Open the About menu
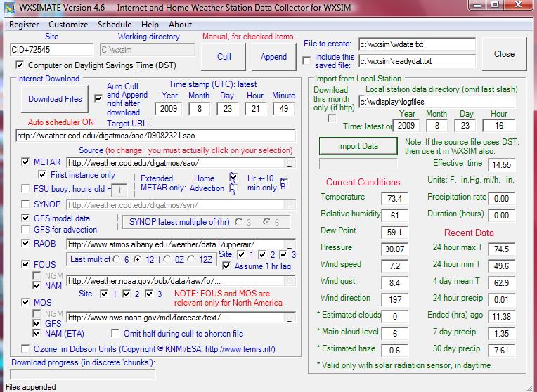This screenshot has height=392, width=537. pos(180,25)
